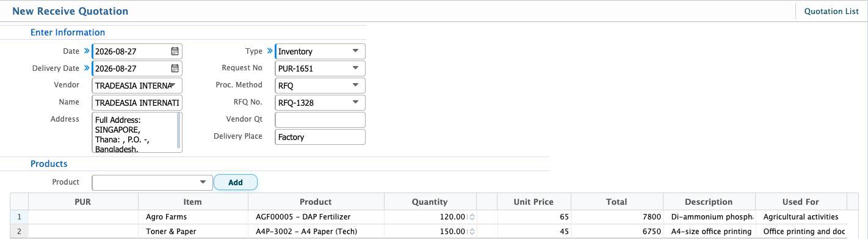Click the Address text area scrollbar
This screenshot has width=868, height=239.
pos(179,131)
